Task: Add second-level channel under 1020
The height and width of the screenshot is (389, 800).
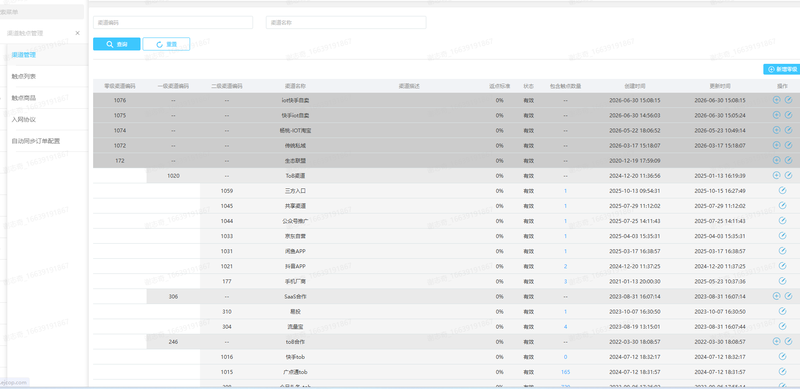Action: click(x=777, y=175)
